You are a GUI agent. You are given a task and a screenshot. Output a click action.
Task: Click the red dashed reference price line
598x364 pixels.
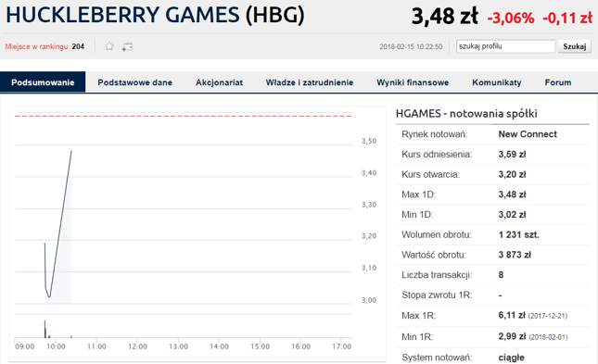(183, 116)
